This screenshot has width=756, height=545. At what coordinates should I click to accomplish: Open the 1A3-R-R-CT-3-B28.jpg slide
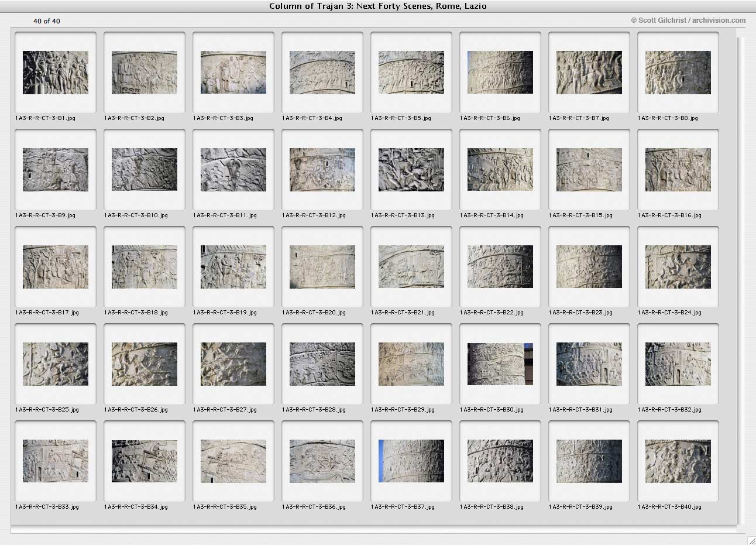[322, 364]
